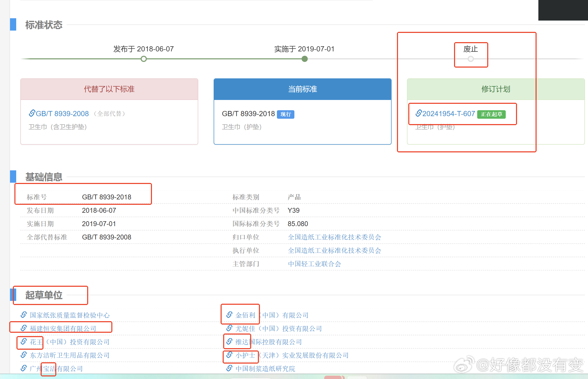Click the 现行 status badge
This screenshot has width=588, height=379.
tap(285, 114)
